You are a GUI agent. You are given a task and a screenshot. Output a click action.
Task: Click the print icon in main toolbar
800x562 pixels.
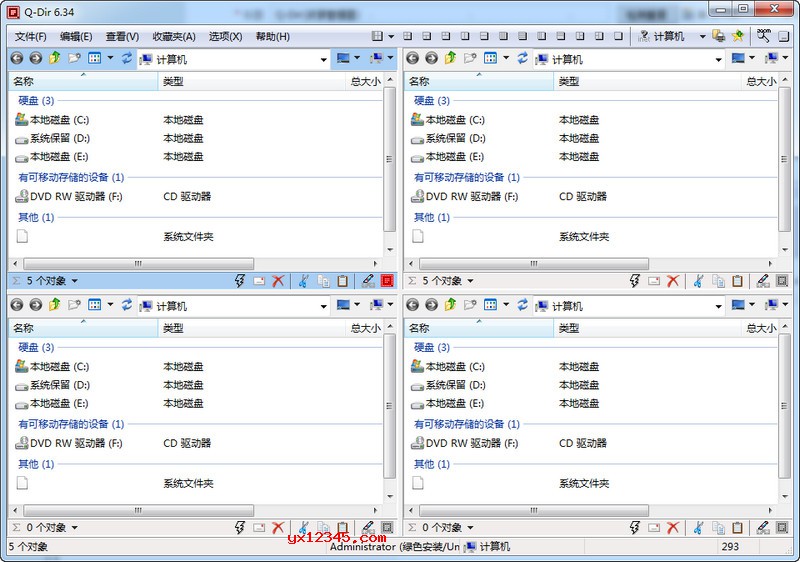click(718, 36)
